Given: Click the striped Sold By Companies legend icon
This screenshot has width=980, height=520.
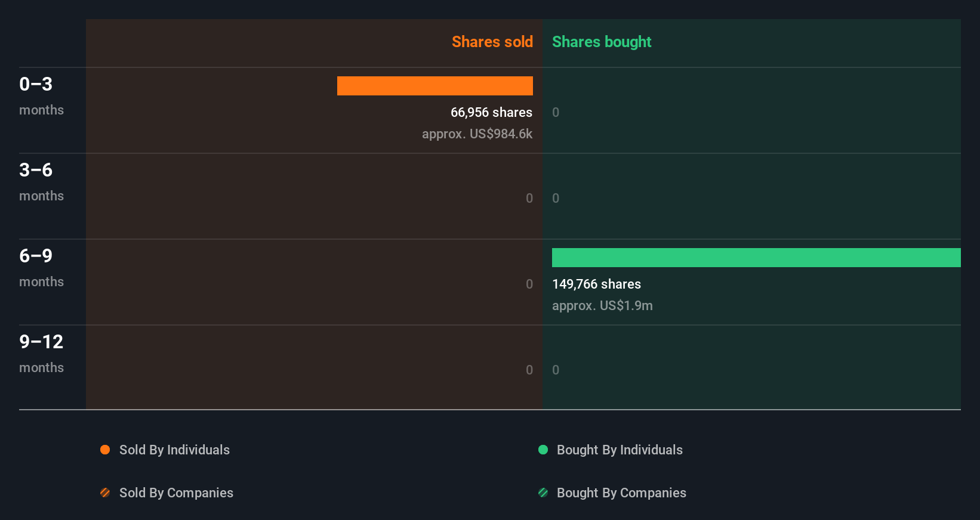Looking at the screenshot, I should (x=105, y=493).
